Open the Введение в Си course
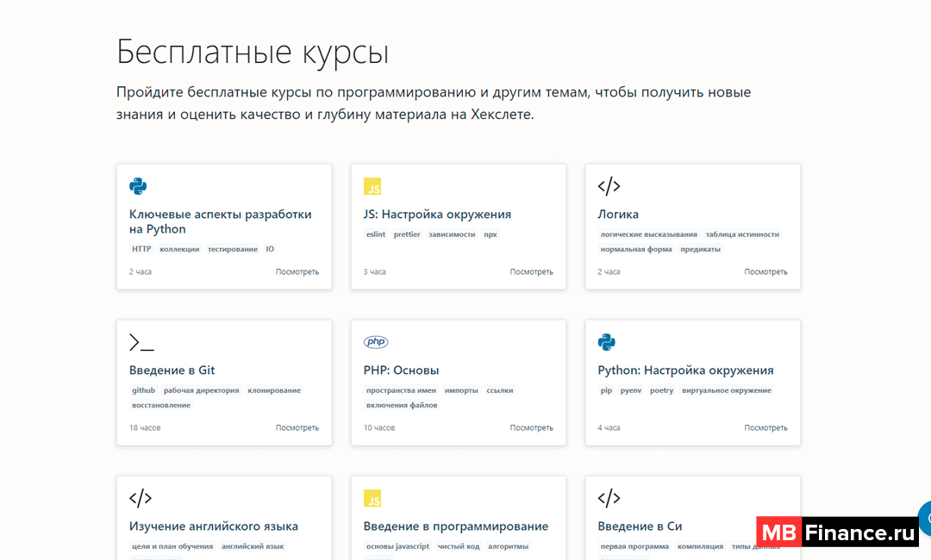 coord(640,526)
